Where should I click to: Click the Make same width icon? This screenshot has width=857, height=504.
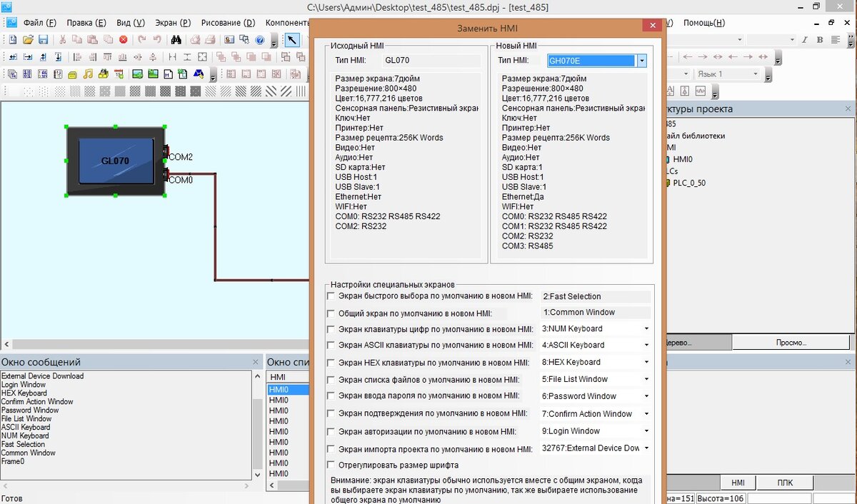click(172, 56)
